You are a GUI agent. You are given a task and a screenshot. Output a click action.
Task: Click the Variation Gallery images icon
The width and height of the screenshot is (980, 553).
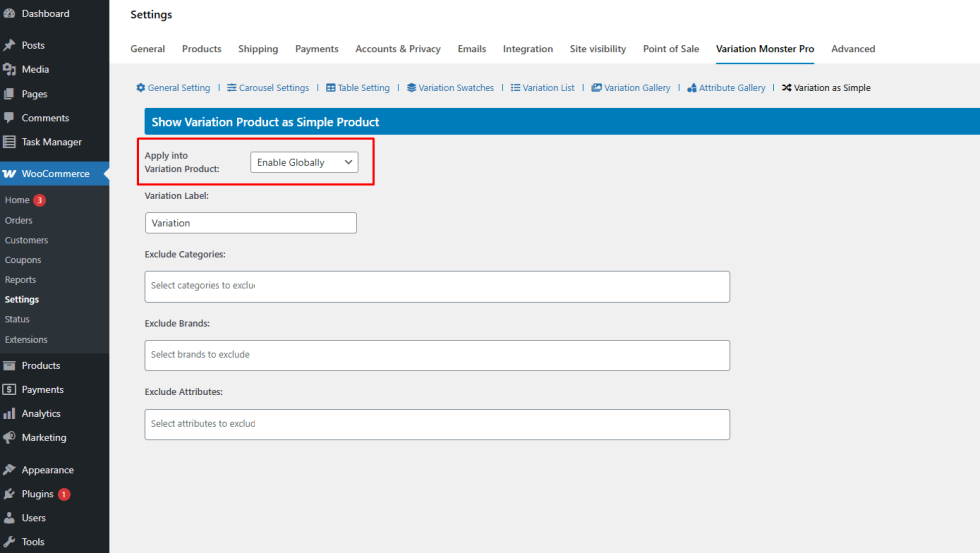tap(597, 87)
